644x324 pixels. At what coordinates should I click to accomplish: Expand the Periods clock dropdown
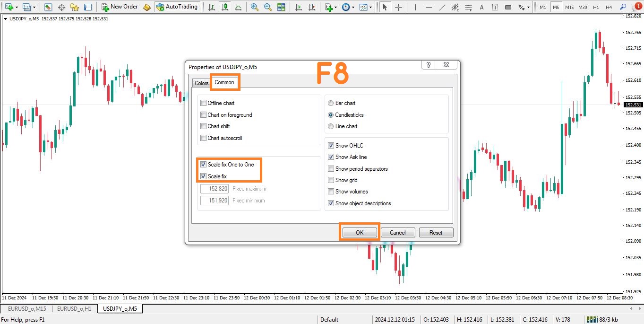tap(352, 7)
